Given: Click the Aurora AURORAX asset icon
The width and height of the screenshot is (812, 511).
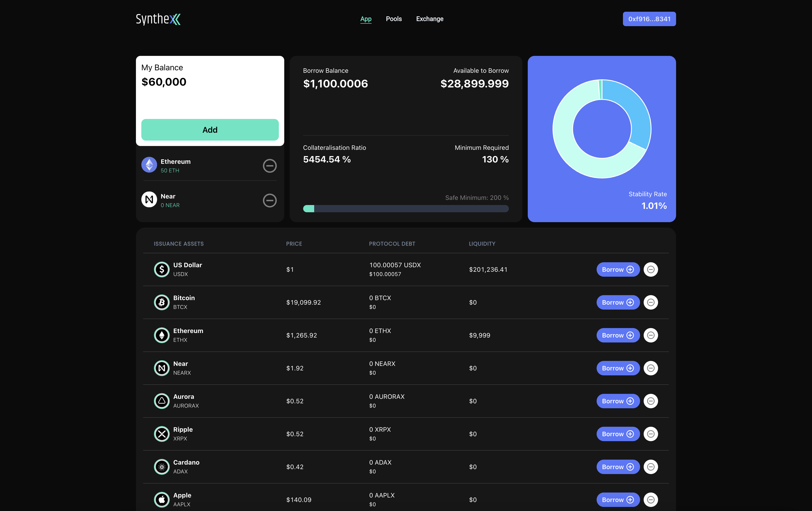Looking at the screenshot, I should click(x=162, y=401).
